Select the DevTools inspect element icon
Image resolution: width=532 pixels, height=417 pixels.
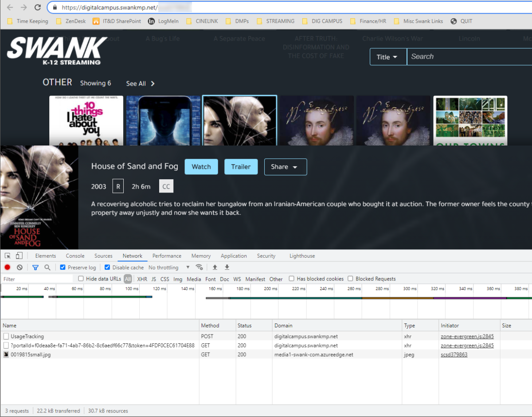tap(8, 256)
